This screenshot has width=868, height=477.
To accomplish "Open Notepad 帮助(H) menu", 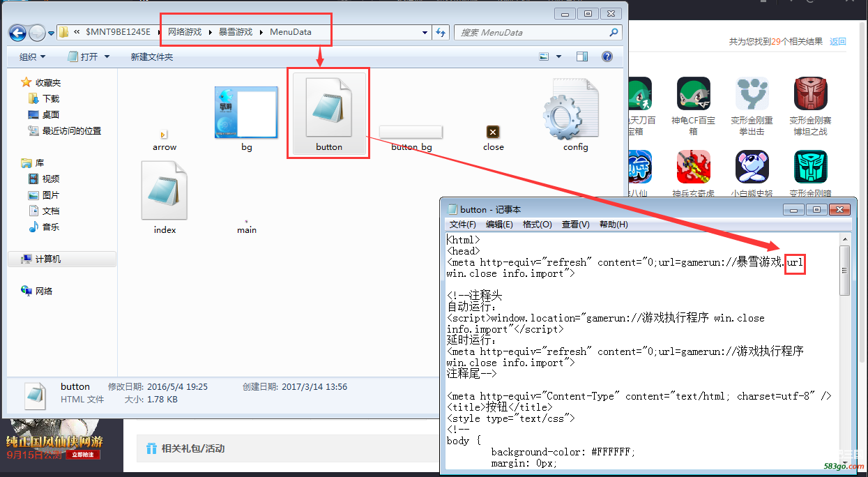I will point(614,225).
